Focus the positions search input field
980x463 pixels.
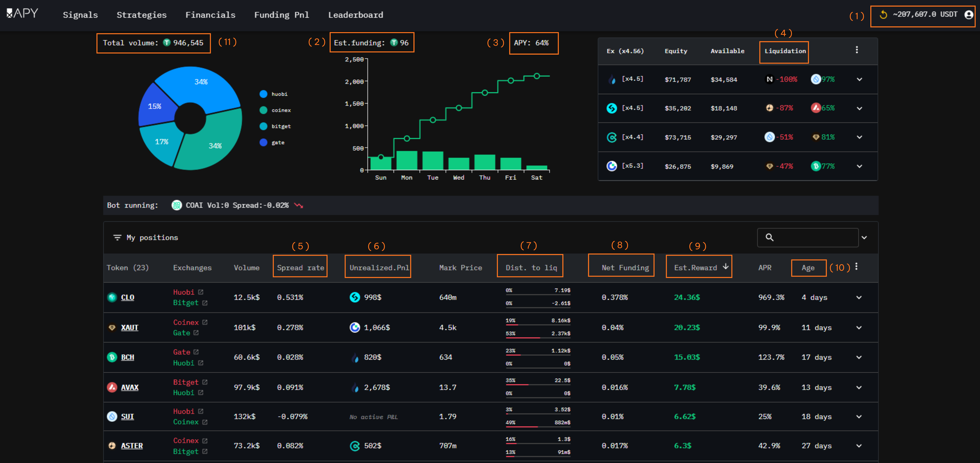[x=814, y=238]
